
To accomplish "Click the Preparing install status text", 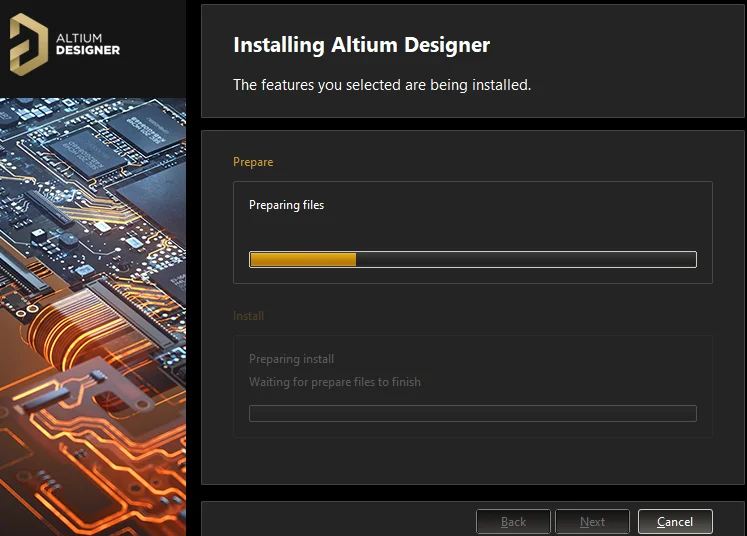I will click(291, 359).
